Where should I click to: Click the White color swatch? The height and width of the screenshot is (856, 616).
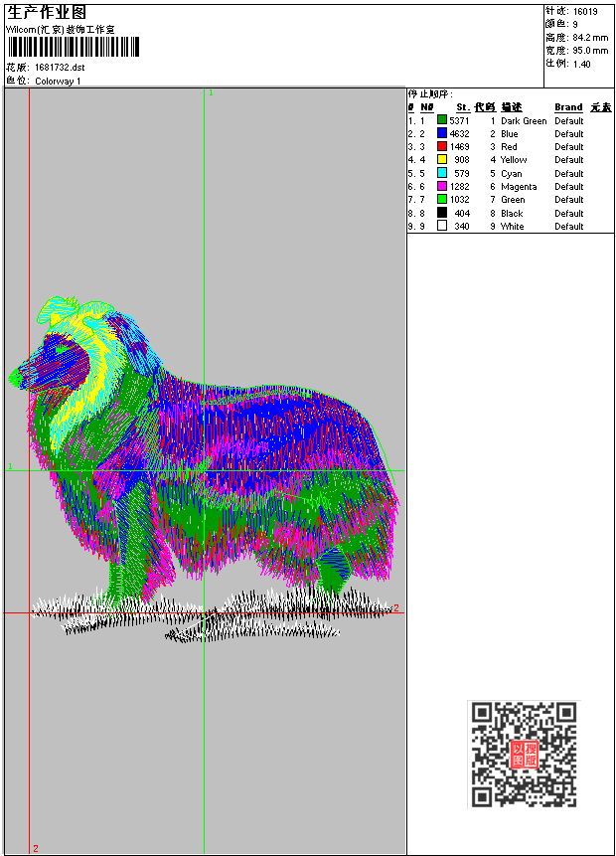click(442, 226)
